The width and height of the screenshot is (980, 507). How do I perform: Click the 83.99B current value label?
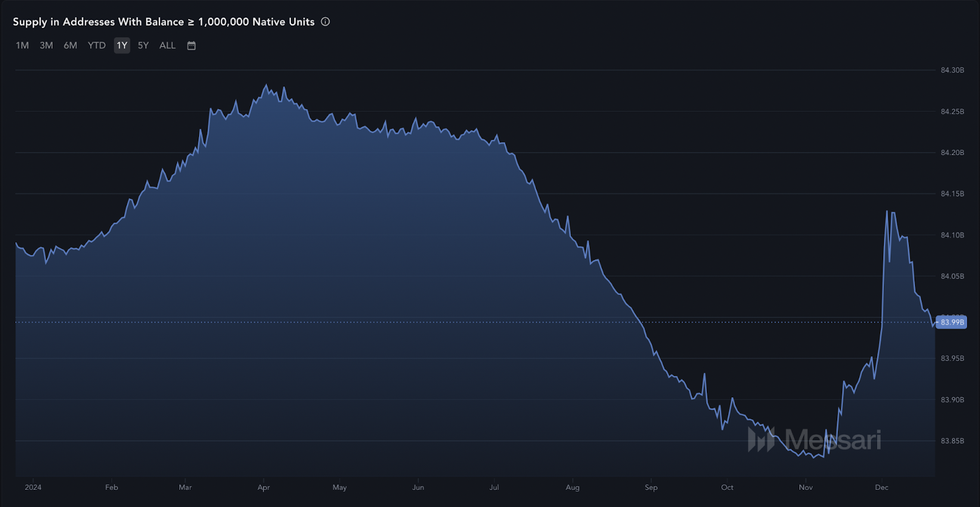click(x=952, y=322)
